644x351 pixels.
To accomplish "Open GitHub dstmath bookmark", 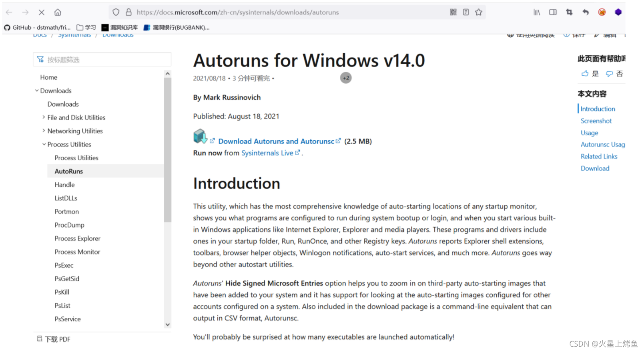I will pos(37,28).
